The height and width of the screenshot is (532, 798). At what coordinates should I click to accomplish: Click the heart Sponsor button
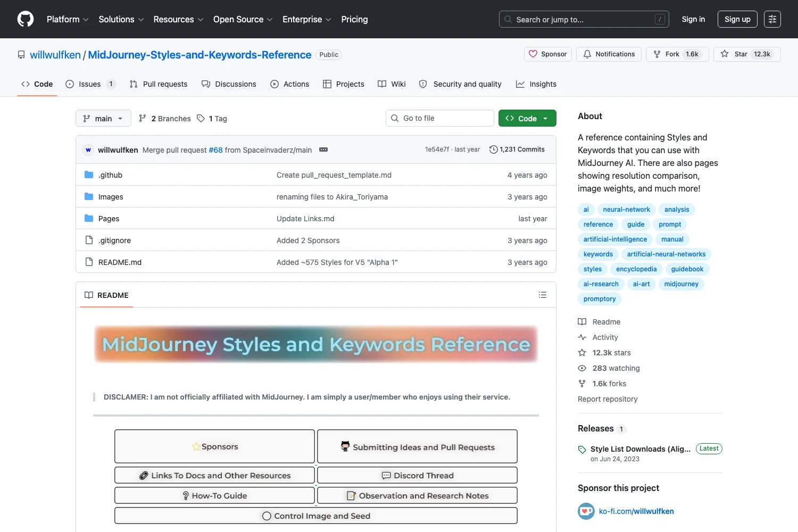[548, 54]
